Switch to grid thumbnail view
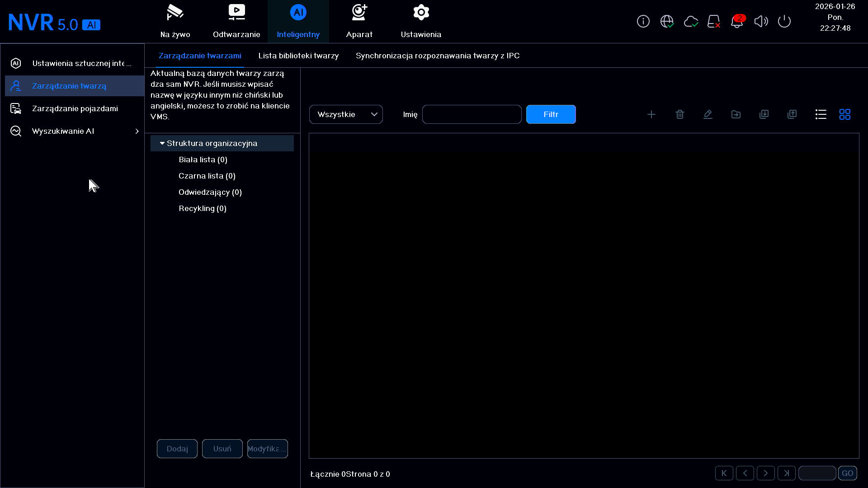The image size is (868, 488). (x=845, y=114)
